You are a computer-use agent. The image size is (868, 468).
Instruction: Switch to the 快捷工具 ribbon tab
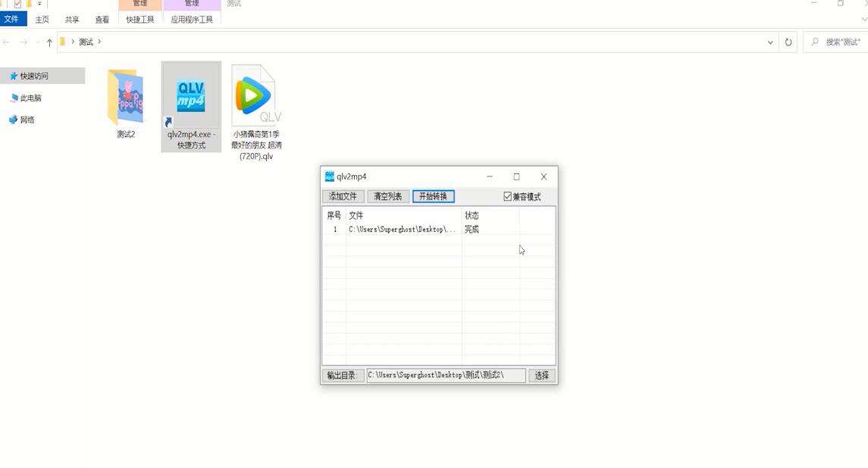click(x=140, y=20)
